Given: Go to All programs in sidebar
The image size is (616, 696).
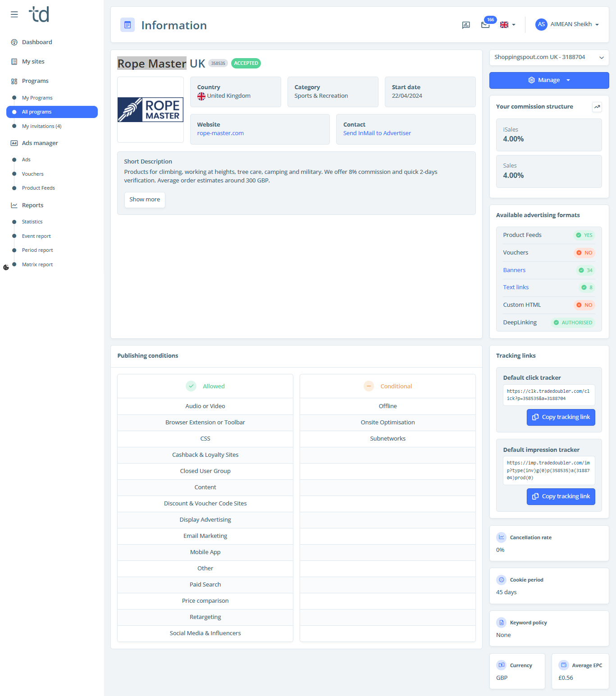Looking at the screenshot, I should point(52,112).
